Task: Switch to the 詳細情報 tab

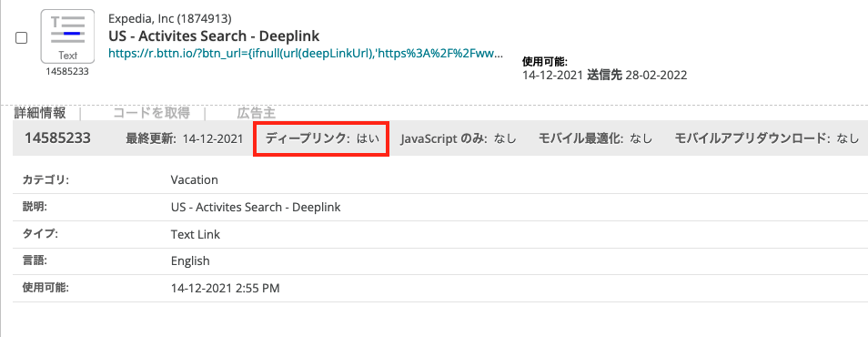Action: (40, 113)
